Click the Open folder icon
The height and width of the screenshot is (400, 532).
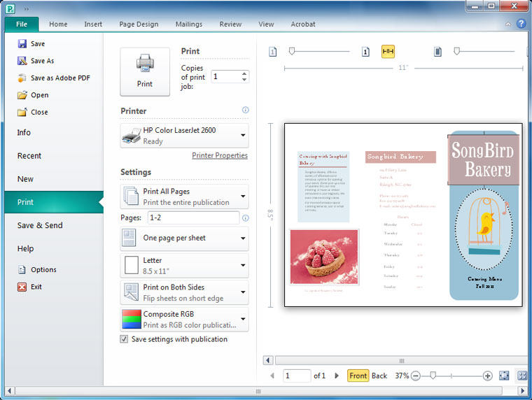point(22,95)
